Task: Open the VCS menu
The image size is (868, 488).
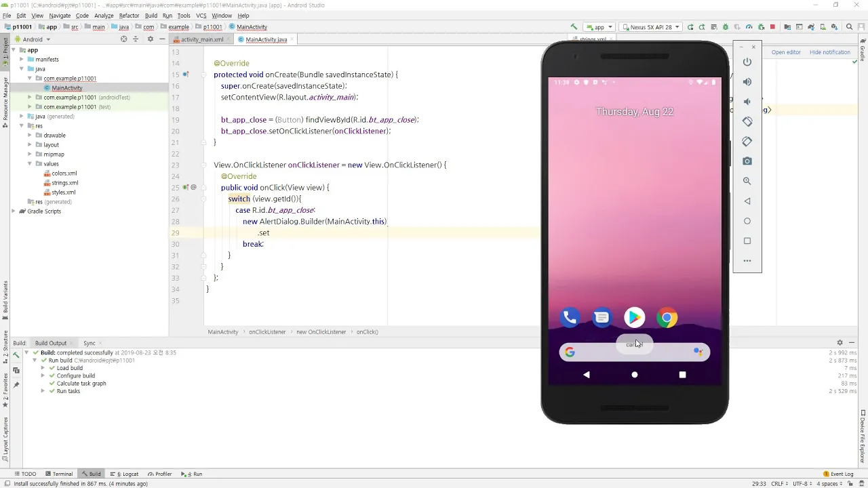Action: [x=201, y=16]
